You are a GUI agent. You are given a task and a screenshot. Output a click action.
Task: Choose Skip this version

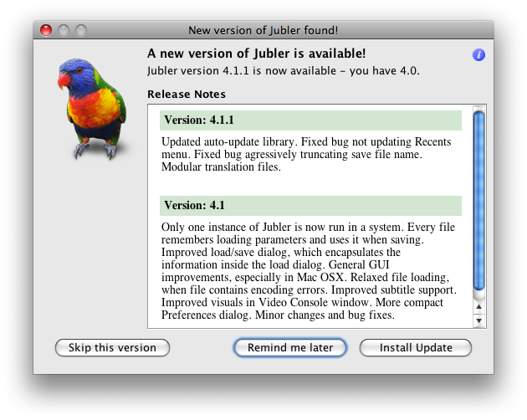(112, 347)
